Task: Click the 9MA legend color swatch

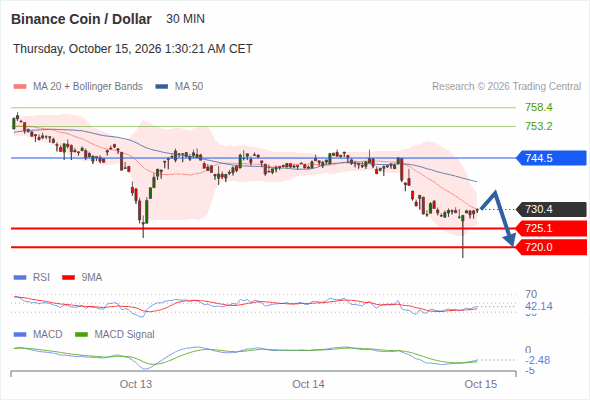Action: tap(68, 278)
